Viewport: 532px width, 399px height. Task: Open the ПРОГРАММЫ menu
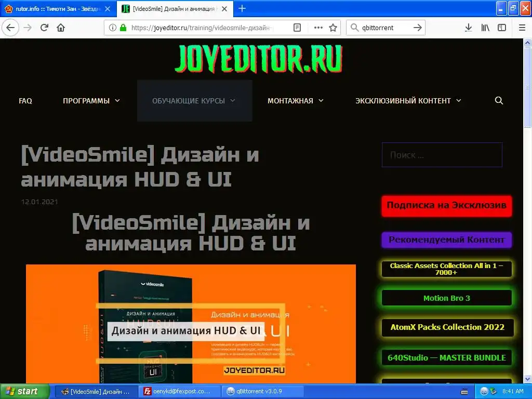click(x=91, y=101)
